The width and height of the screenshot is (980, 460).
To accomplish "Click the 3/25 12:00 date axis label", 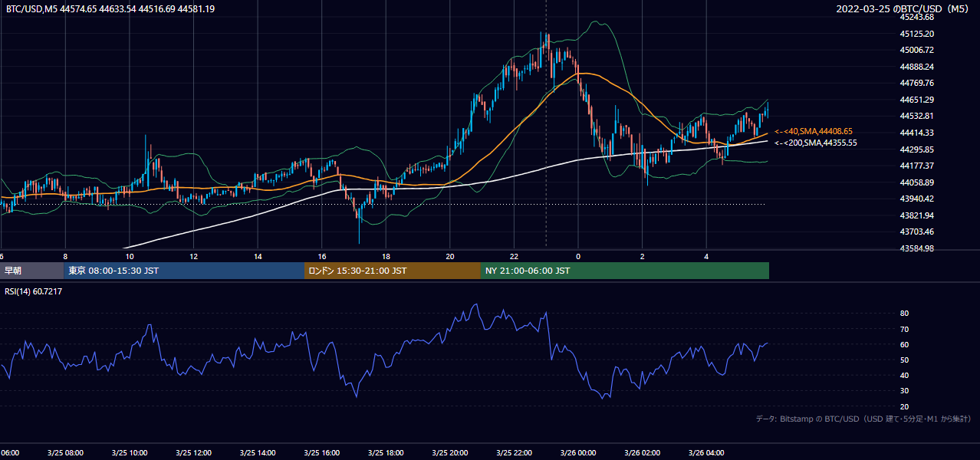I will (193, 453).
